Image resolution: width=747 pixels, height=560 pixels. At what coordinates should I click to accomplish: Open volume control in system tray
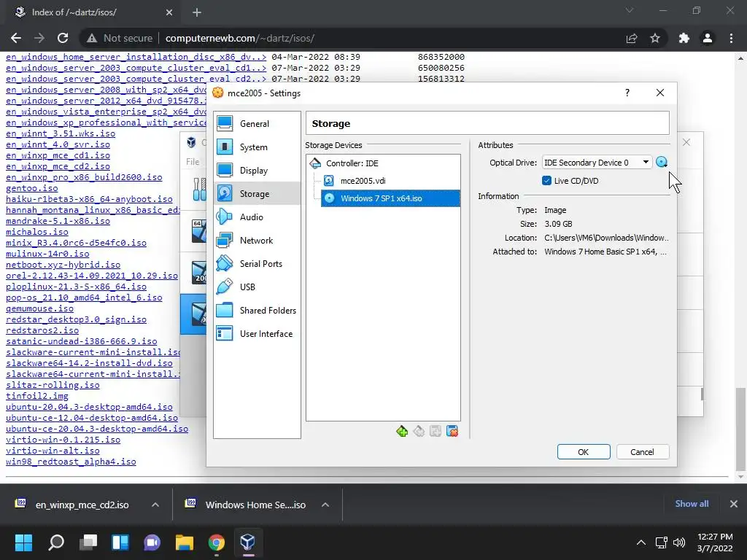[679, 542]
